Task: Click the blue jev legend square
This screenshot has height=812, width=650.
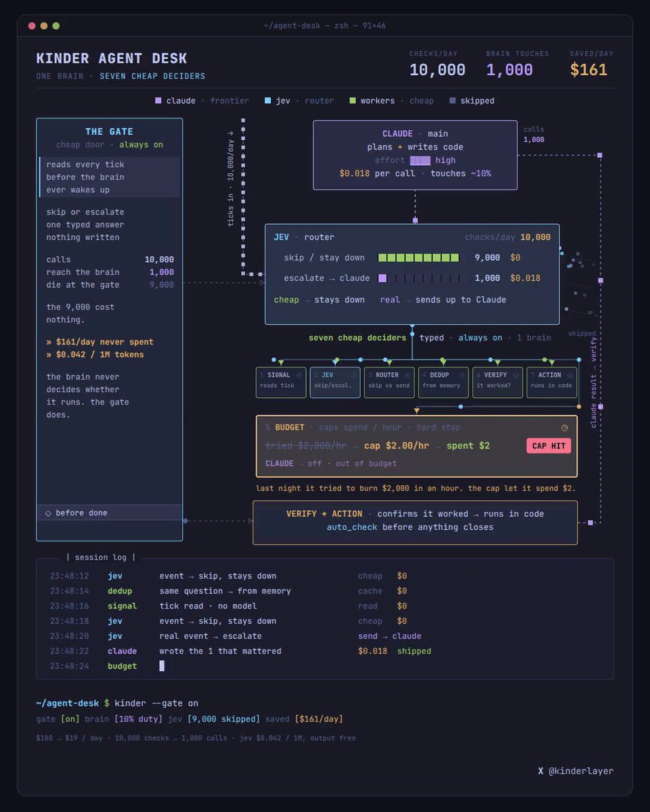Action: click(268, 101)
